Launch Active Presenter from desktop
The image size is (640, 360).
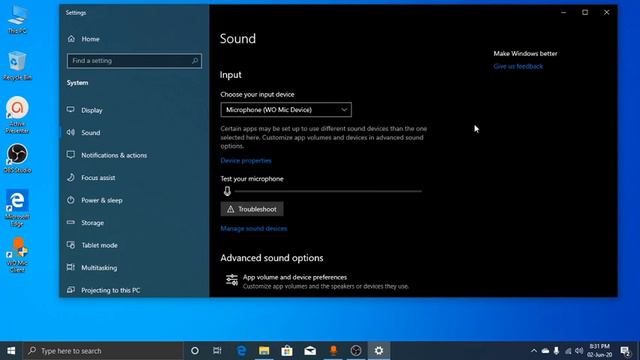(17, 115)
